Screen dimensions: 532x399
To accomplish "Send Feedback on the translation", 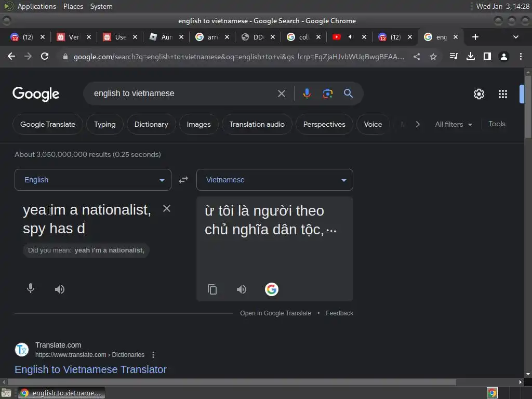I will pyautogui.click(x=339, y=313).
